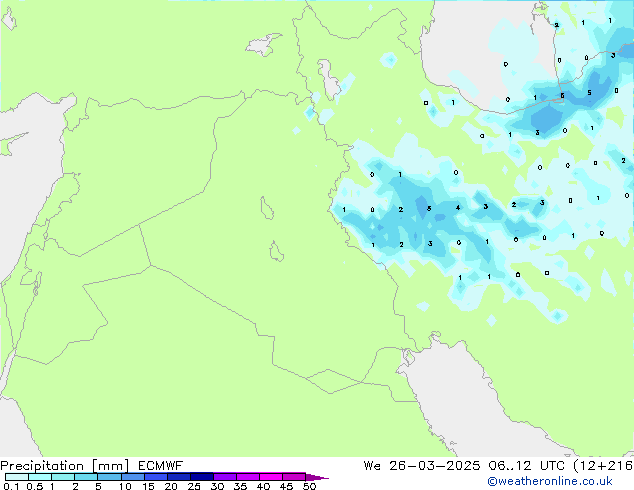Image resolution: width=634 pixels, height=490 pixels.
Task: Pick the 20–25 mm dark blue swatch
Action: pyautogui.click(x=178, y=477)
